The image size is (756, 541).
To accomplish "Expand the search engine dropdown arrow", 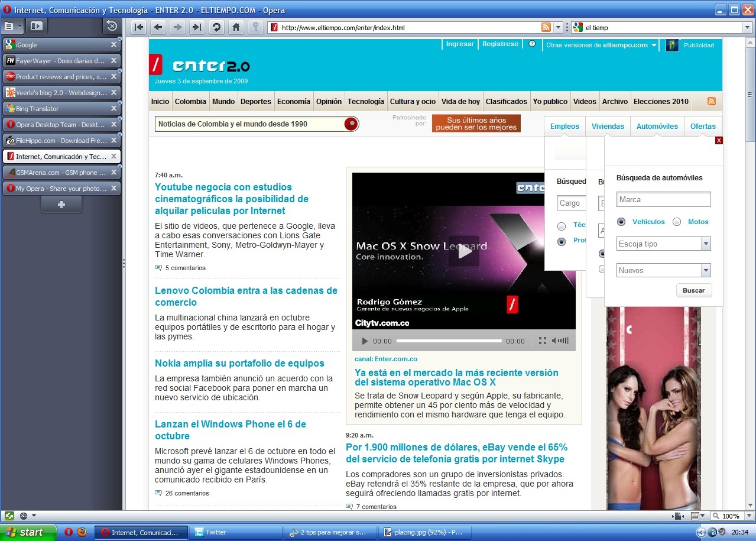I will (747, 27).
